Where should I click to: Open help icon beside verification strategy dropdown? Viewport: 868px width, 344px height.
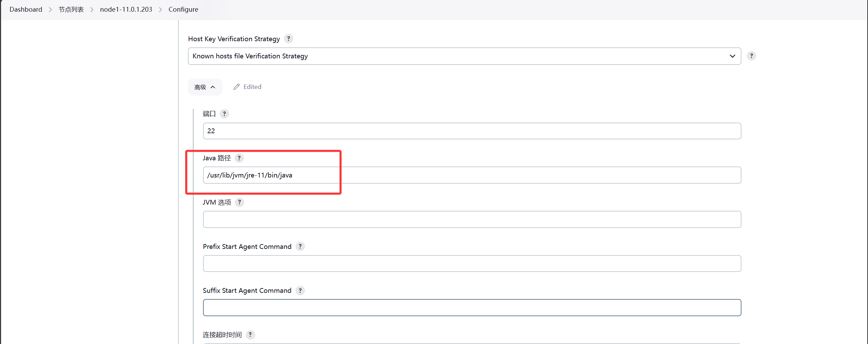pyautogui.click(x=751, y=56)
